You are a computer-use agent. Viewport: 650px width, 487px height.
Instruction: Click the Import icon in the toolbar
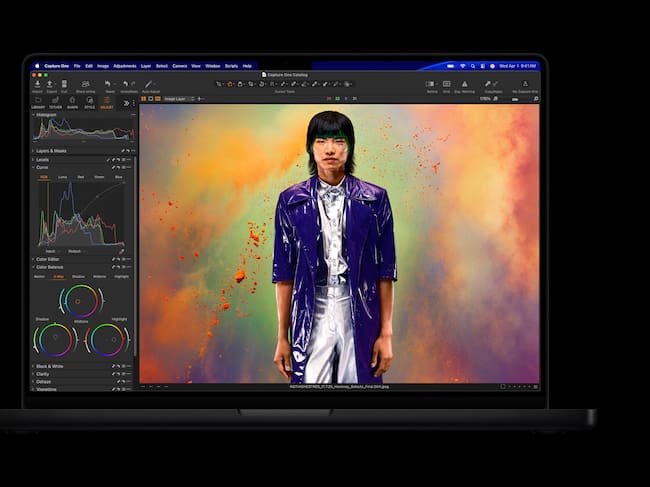pyautogui.click(x=39, y=85)
